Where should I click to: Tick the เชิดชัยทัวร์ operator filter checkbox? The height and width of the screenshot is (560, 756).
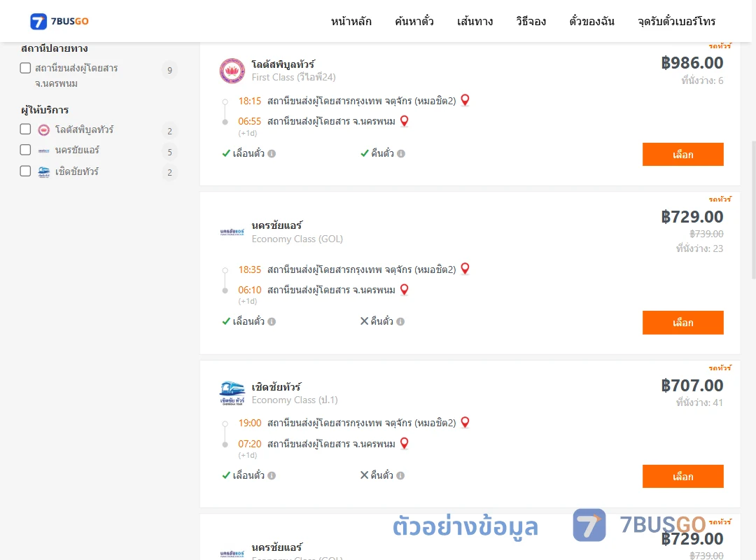point(26,171)
